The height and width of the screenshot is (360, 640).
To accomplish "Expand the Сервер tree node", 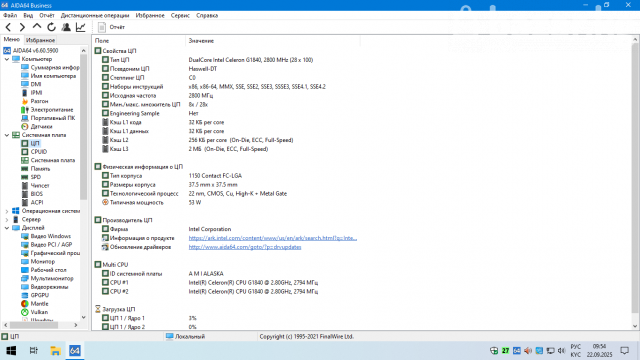I will (7, 220).
